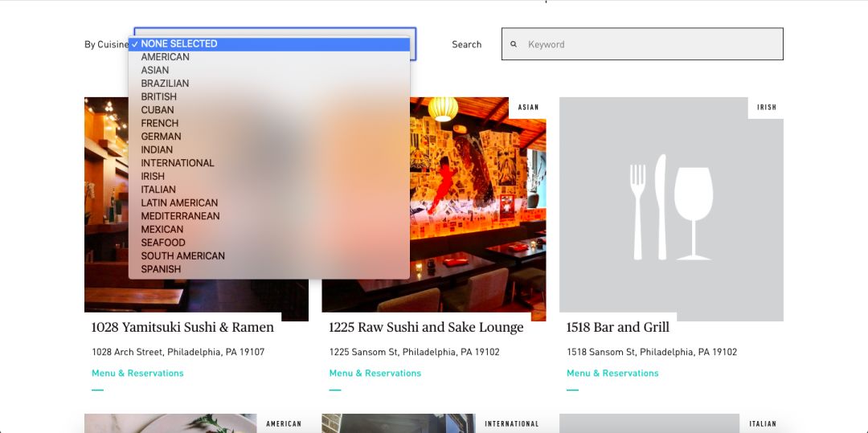Click the IRISH tag on 1518 Bar card

pos(766,108)
